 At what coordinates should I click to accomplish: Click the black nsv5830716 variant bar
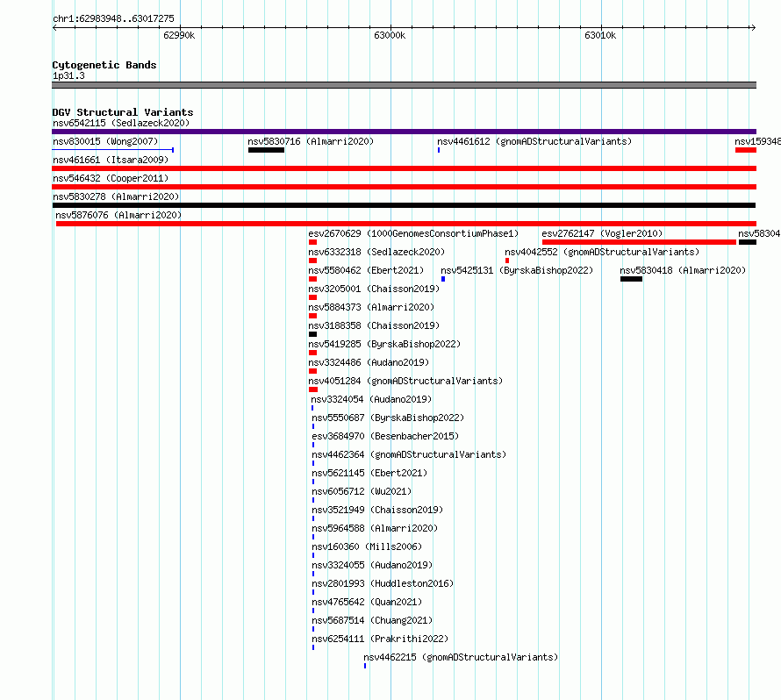pos(267,150)
